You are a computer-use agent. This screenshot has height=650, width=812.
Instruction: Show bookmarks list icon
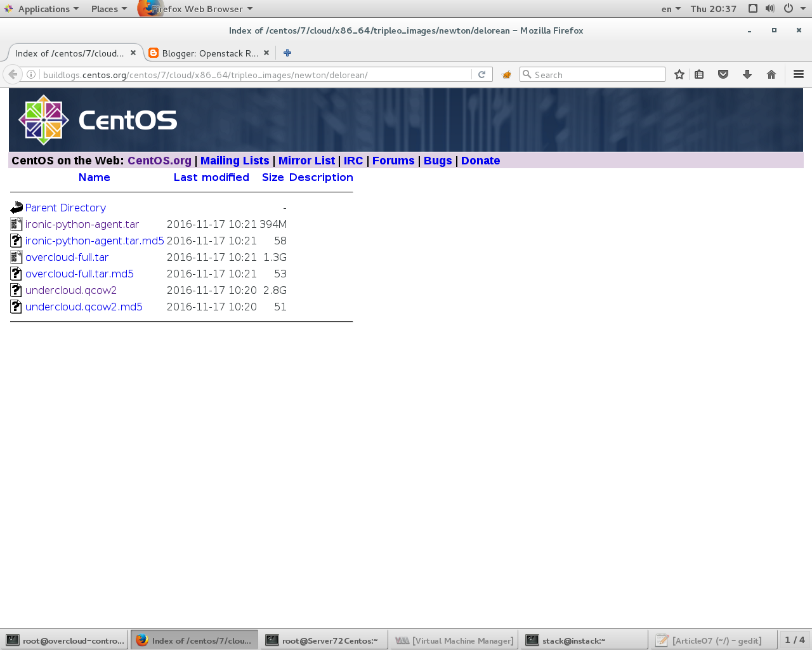click(x=699, y=74)
